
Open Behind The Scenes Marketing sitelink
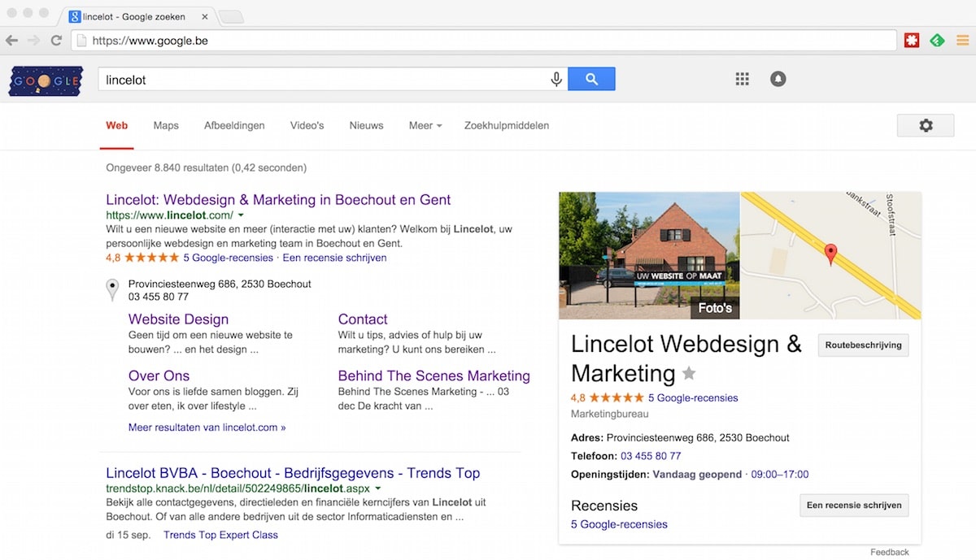[x=434, y=376]
